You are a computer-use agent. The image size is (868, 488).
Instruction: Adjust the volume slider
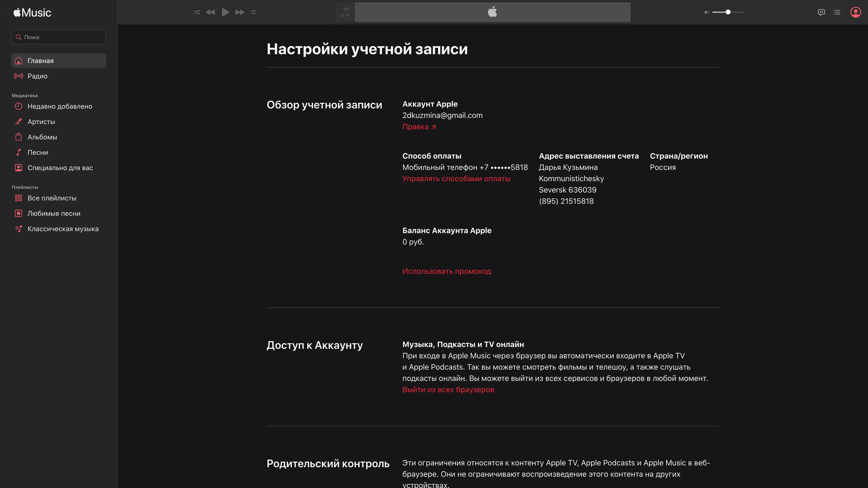pos(728,12)
